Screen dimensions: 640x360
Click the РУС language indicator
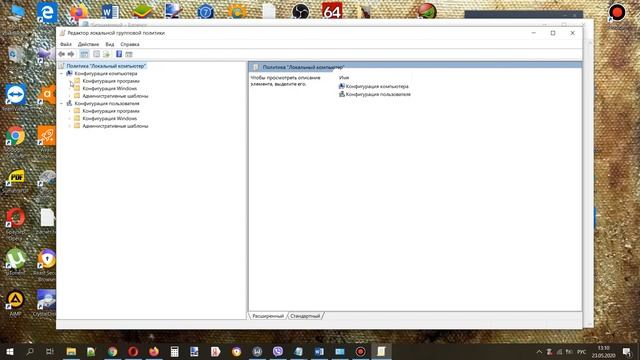click(582, 352)
